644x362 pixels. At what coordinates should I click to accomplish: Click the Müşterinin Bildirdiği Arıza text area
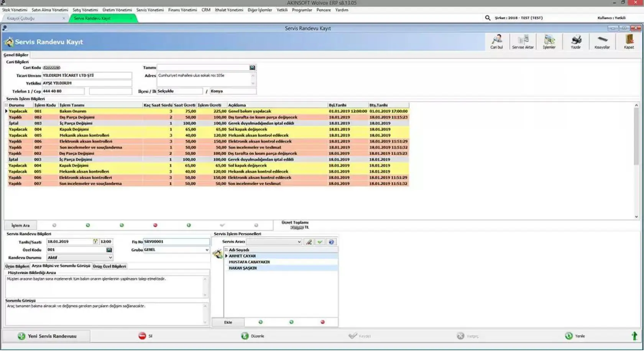point(107,287)
